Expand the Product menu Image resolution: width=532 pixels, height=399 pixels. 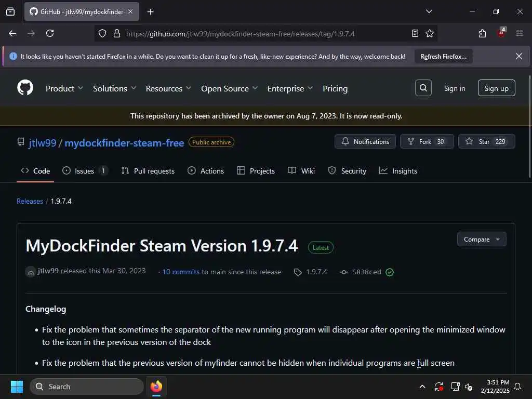click(x=64, y=88)
